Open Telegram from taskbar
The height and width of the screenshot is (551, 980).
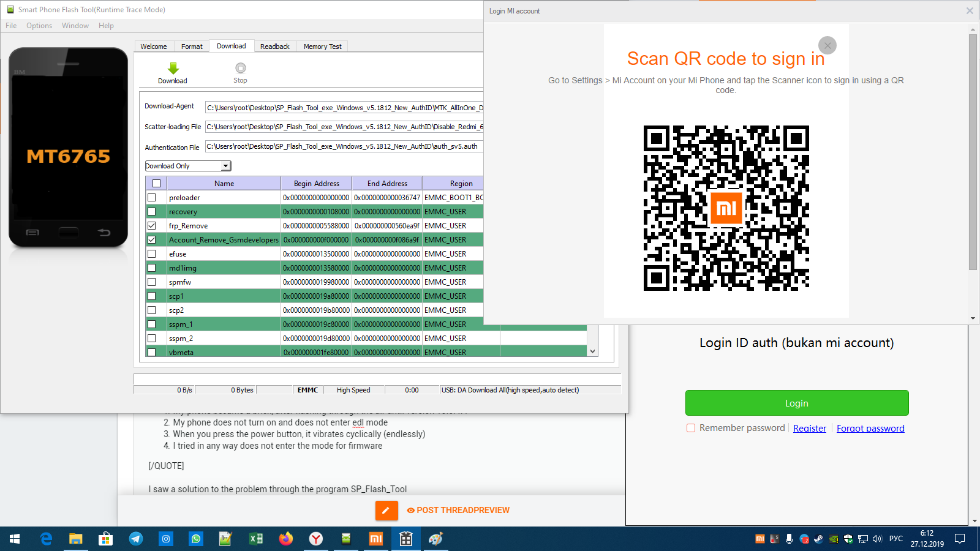pos(135,539)
